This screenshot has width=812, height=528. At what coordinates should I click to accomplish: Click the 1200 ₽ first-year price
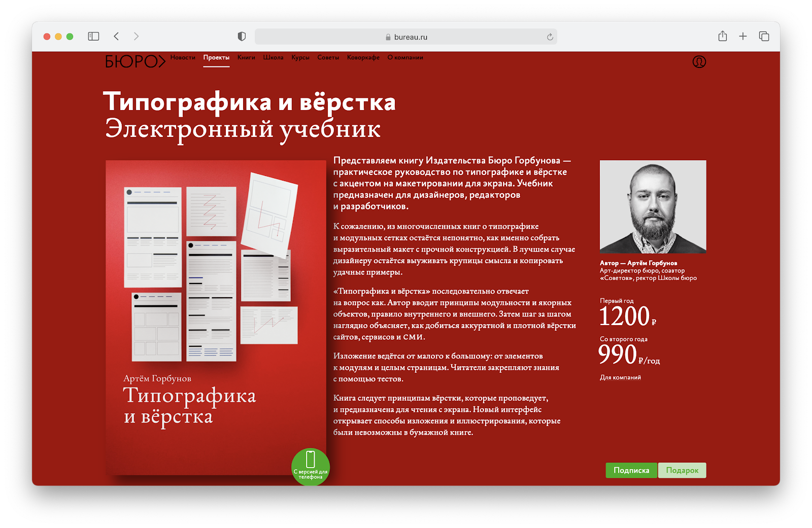pos(628,316)
